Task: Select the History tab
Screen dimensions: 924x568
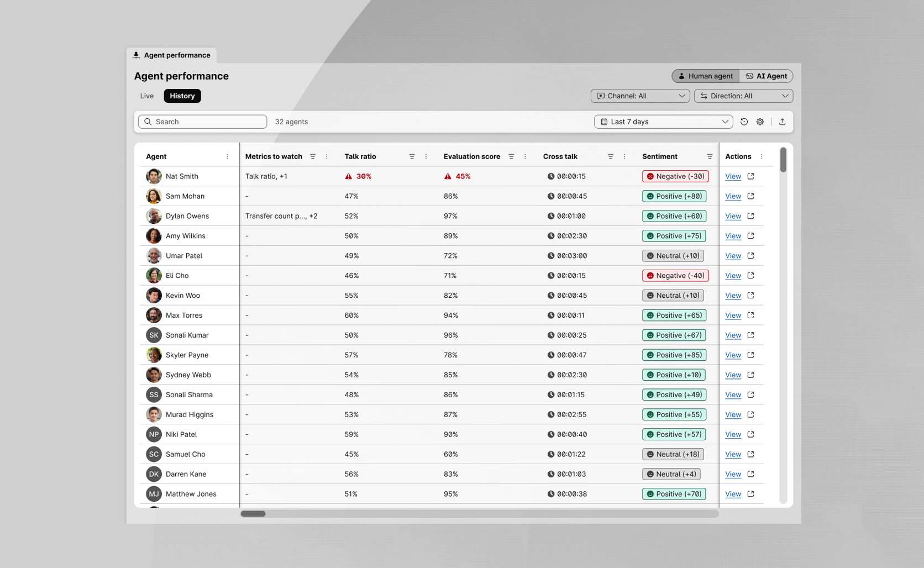Action: point(182,96)
